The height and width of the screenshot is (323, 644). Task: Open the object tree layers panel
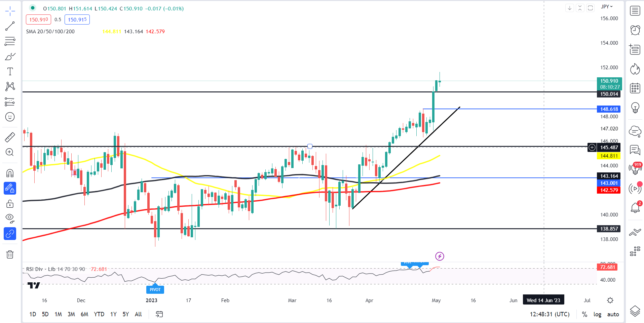[635, 311]
